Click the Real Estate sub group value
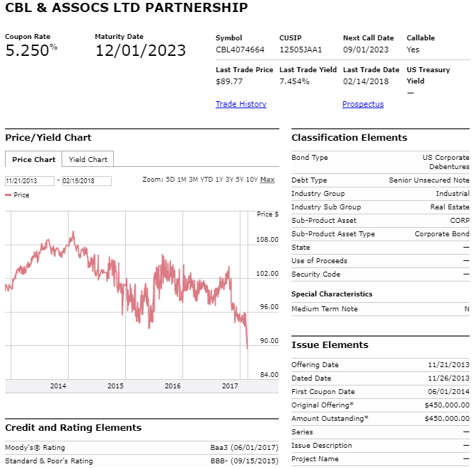The width and height of the screenshot is (476, 469). pyautogui.click(x=450, y=207)
